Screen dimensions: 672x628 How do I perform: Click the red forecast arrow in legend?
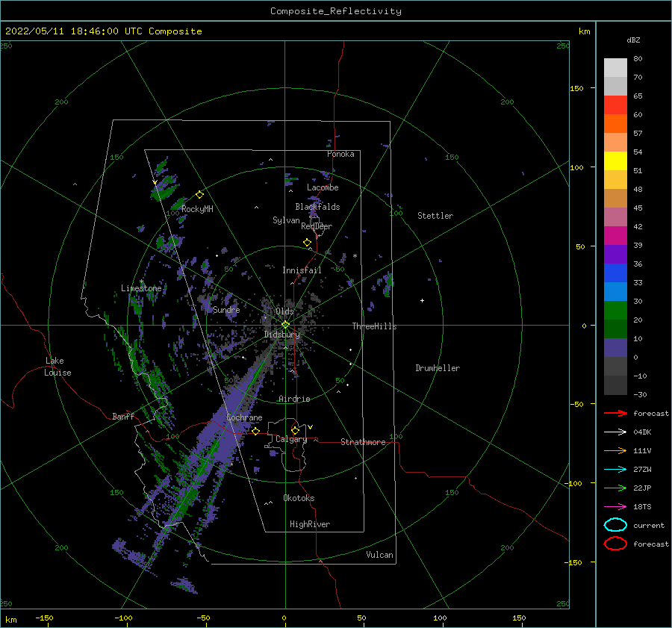click(615, 413)
